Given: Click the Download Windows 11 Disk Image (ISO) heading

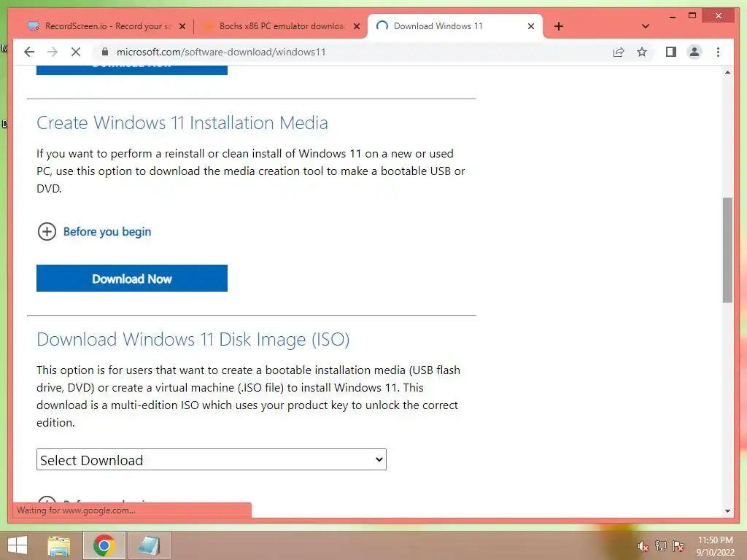Looking at the screenshot, I should [193, 340].
